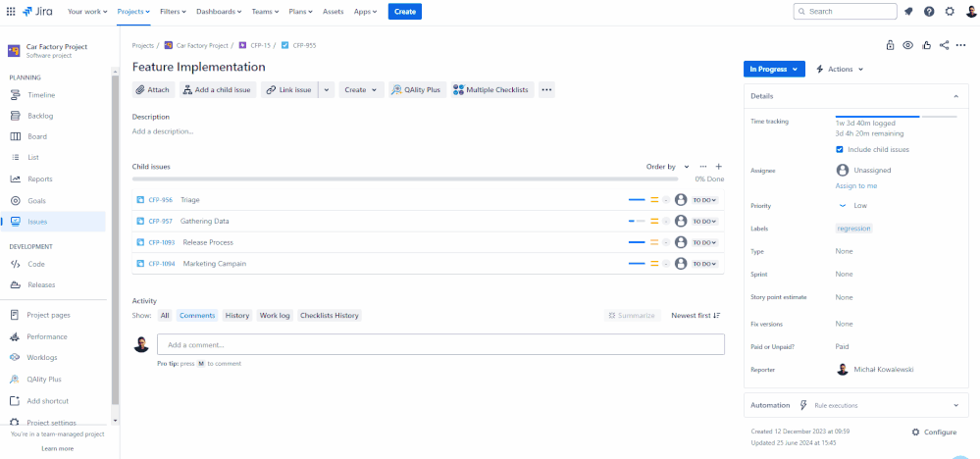Open the Create dropdown in issue toolbar
This screenshot has height=459, width=980.
point(361,90)
